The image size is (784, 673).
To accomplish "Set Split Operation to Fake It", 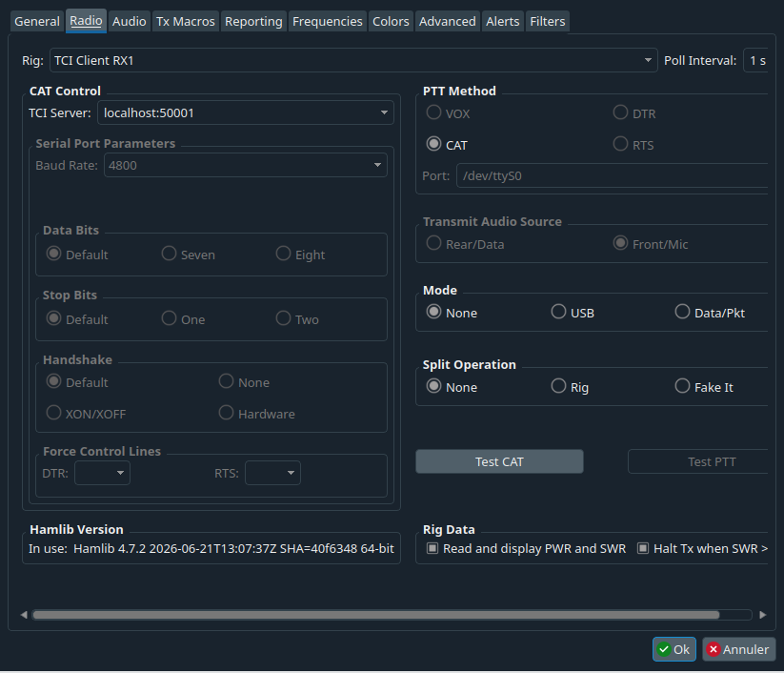I will tap(704, 387).
